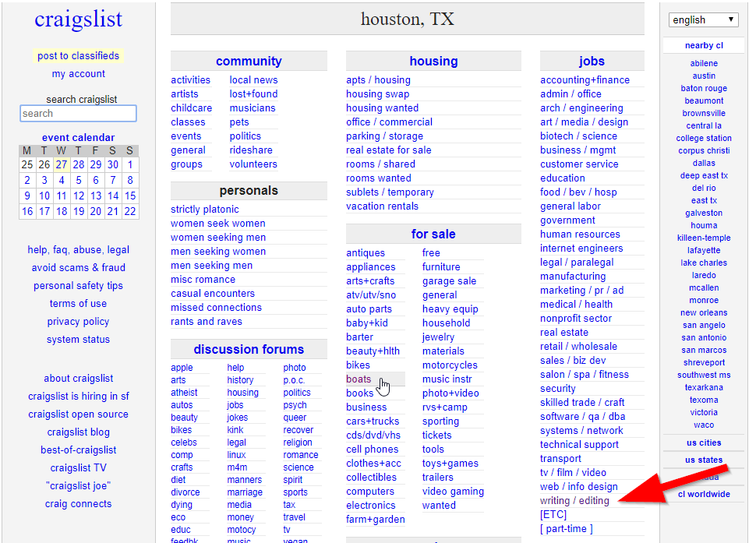This screenshot has height=543, width=756.
Task: Open the housing section heading
Action: pos(433,62)
